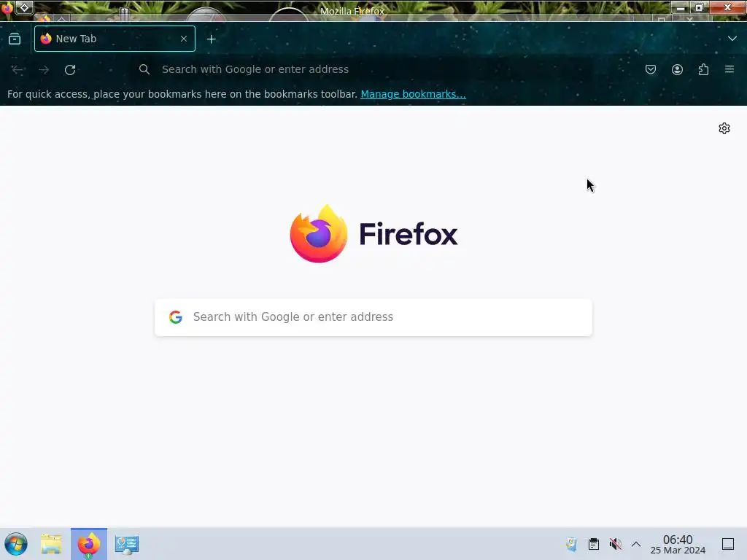Open a new tab with plus button

pos(211,39)
